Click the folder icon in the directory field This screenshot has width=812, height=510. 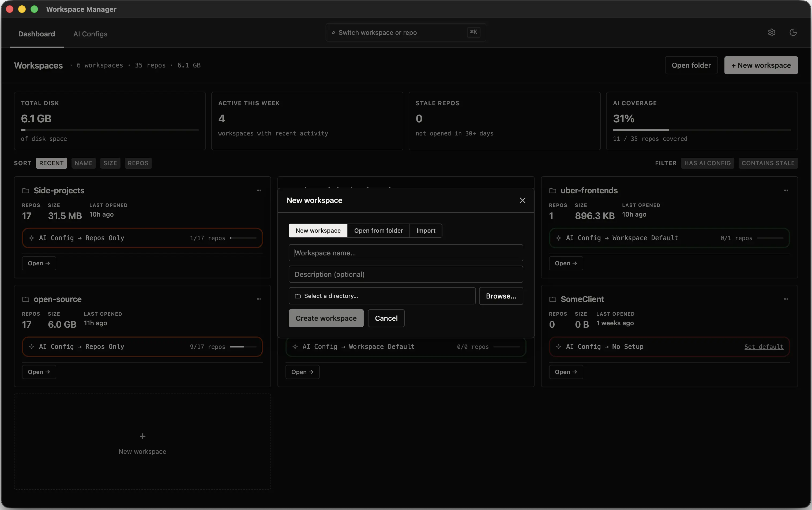298,296
